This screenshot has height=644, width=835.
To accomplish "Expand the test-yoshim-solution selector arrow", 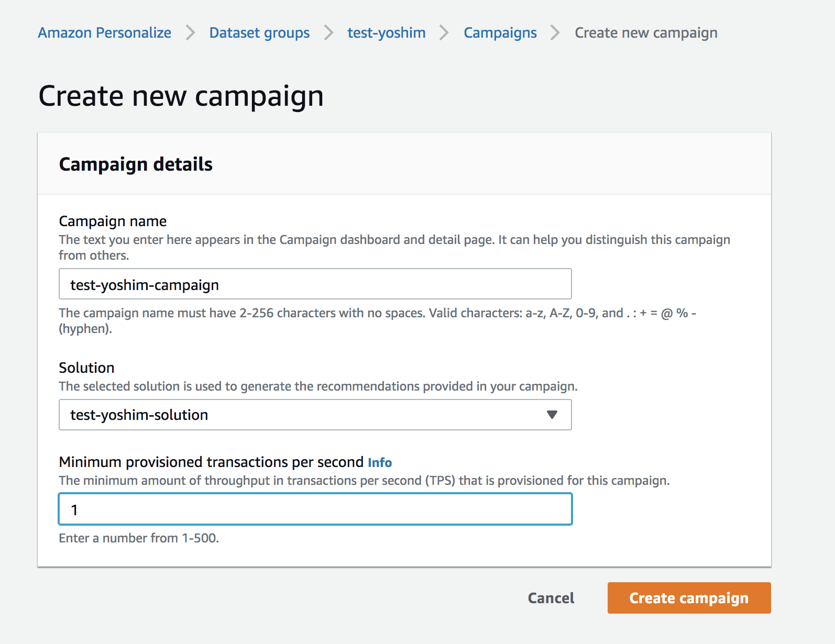I will 552,415.
